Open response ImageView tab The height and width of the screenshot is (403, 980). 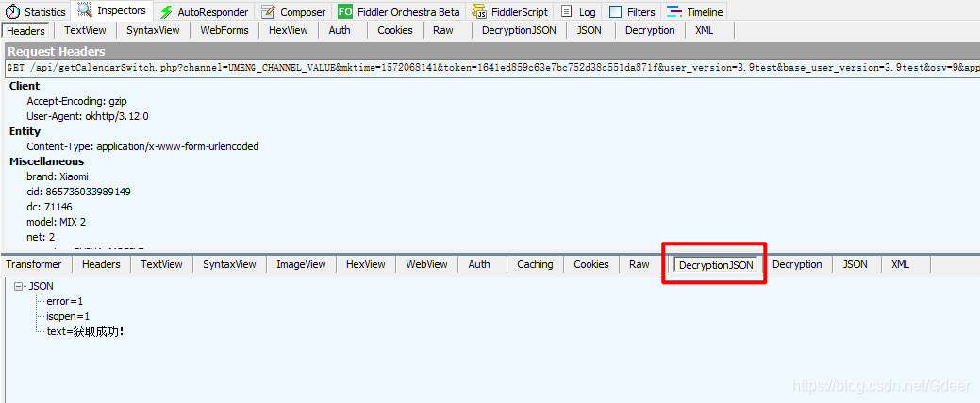pos(301,264)
